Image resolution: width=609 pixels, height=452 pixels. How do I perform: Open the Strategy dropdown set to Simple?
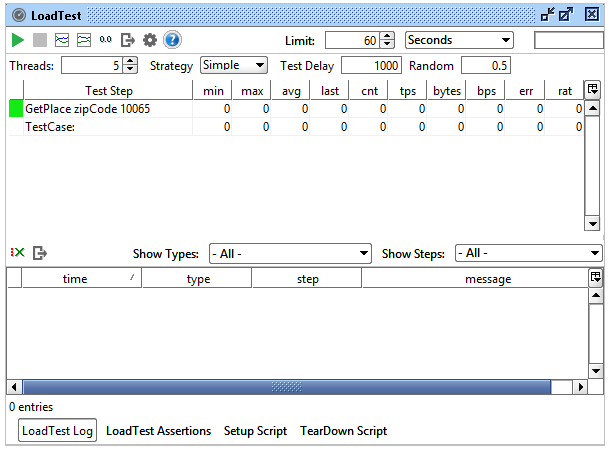point(233,65)
